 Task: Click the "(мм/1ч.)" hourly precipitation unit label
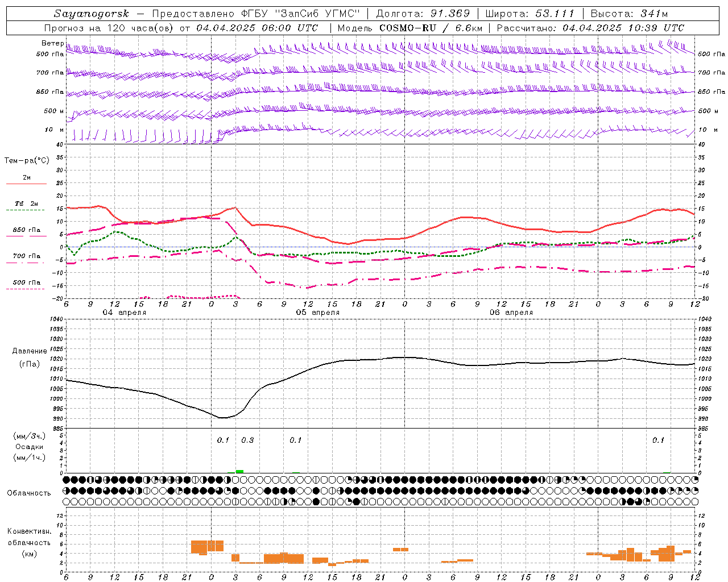(x=29, y=458)
